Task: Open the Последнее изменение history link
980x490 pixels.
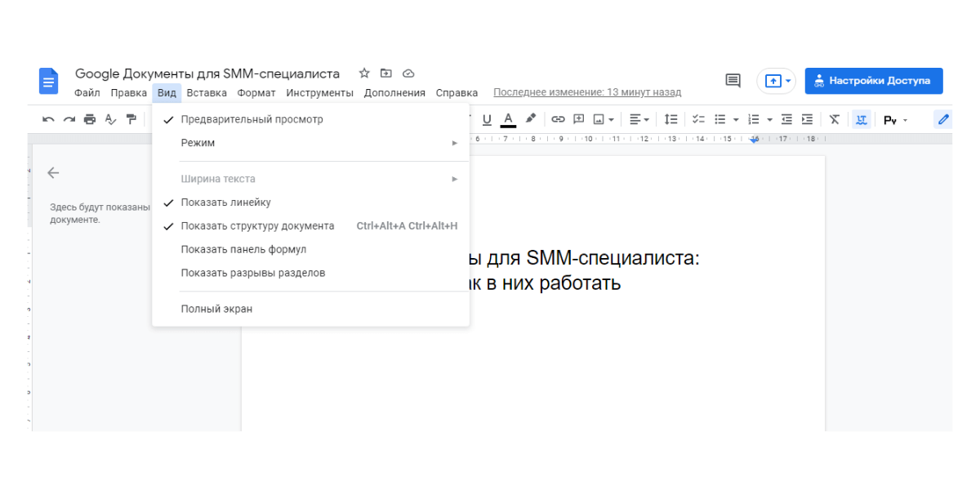Action: coord(586,93)
